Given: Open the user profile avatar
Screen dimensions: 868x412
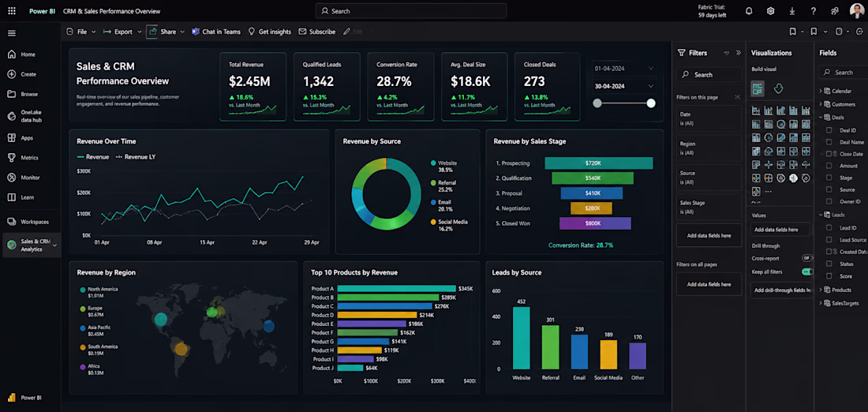Looking at the screenshot, I should point(856,10).
